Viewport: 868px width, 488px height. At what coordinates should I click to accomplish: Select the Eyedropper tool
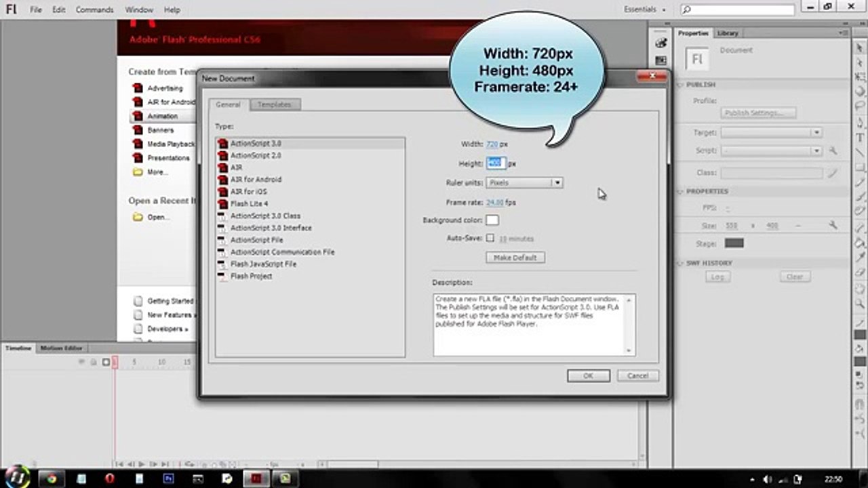860,258
